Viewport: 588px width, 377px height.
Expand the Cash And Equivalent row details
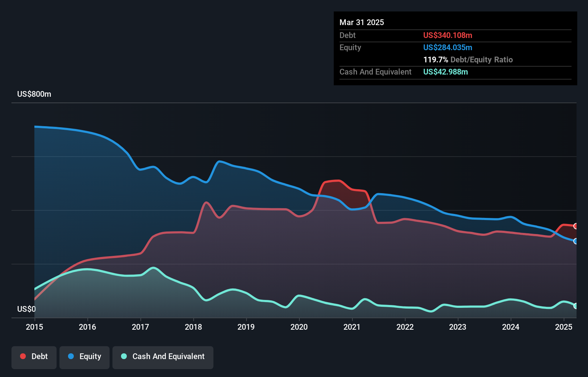point(375,72)
